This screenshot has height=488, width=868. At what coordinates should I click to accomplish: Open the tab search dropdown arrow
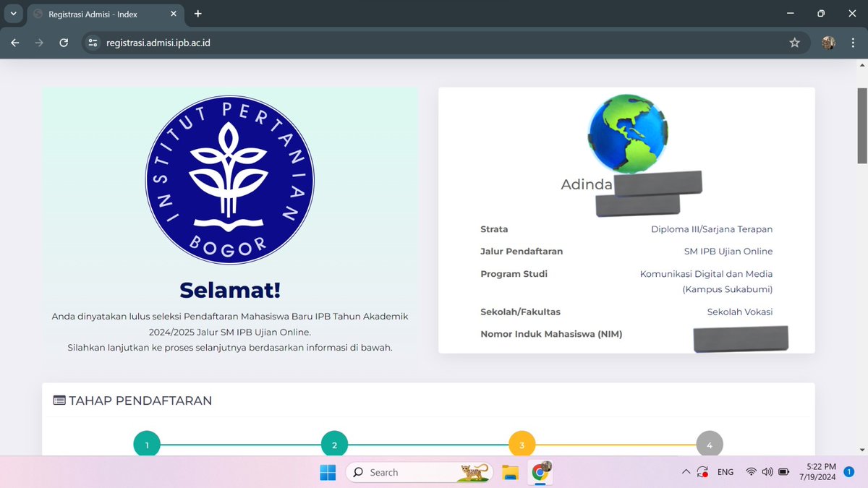[13, 14]
